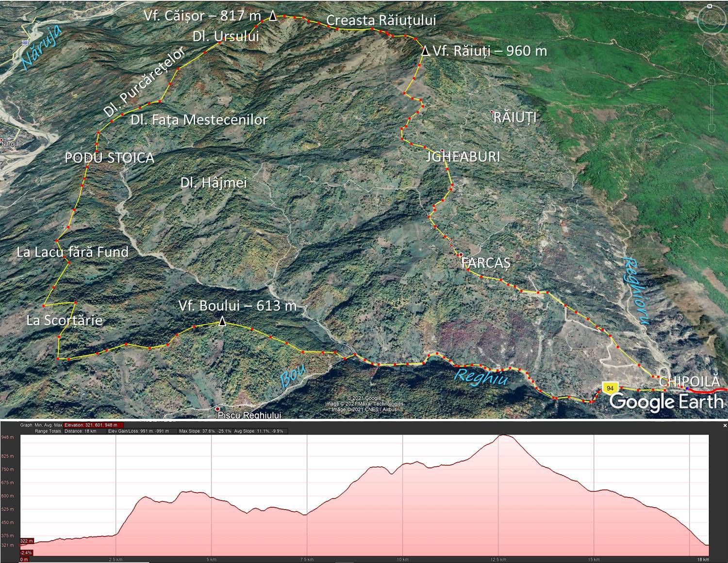Click the Vf. Căișor summit triangle marker
The width and height of the screenshot is (728, 563).
coord(273,16)
